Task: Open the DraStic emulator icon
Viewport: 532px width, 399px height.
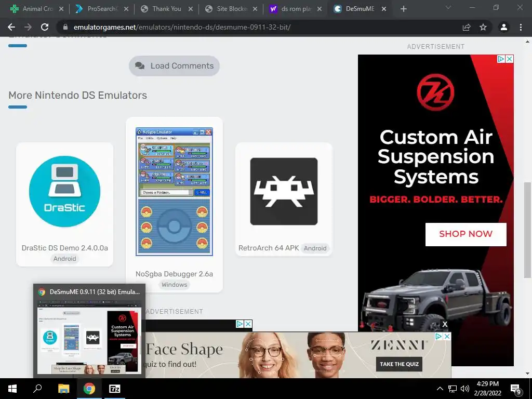Action: click(x=64, y=191)
